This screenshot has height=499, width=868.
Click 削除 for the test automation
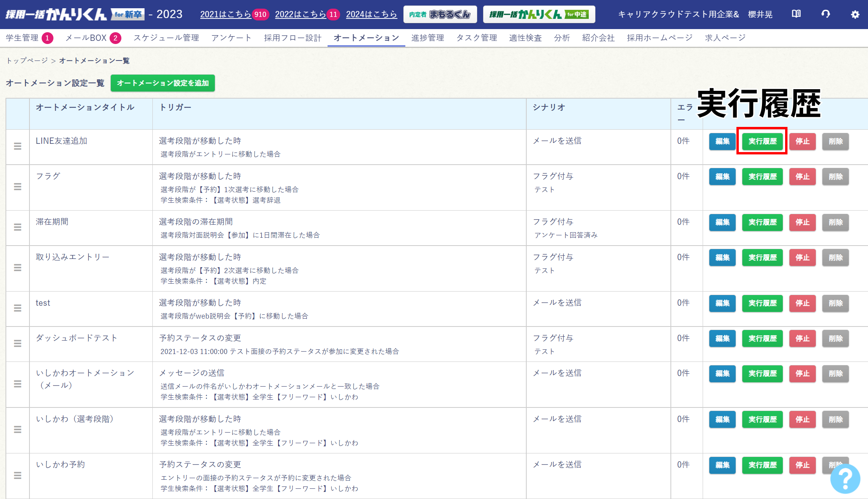pos(835,303)
